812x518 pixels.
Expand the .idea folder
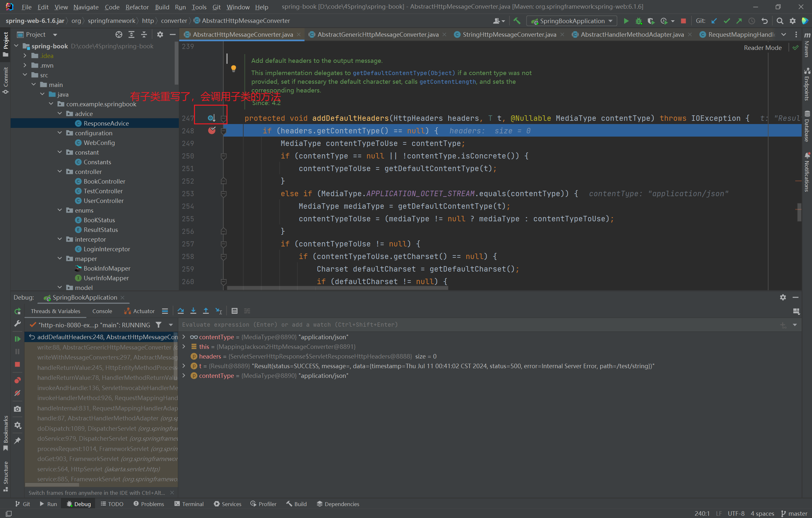[25, 56]
